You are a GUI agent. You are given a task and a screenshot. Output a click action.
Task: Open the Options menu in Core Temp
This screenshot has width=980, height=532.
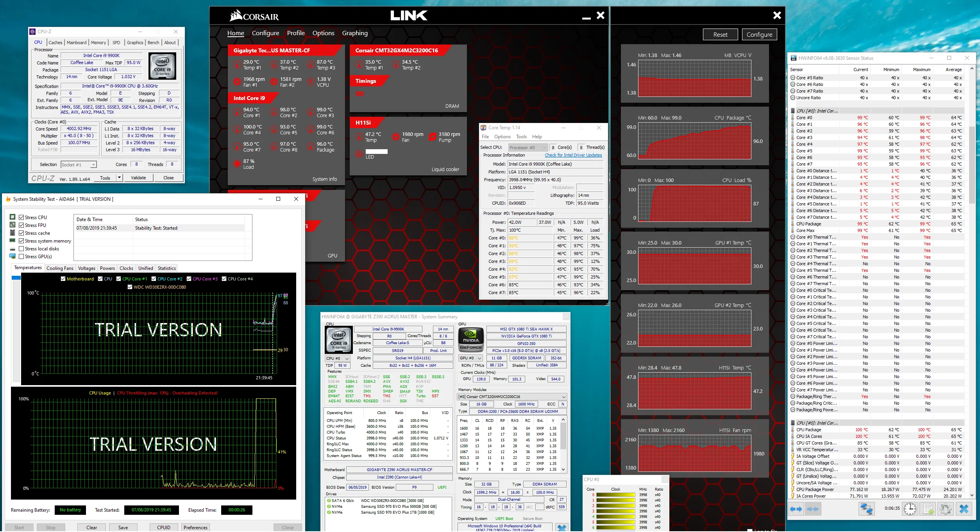click(502, 137)
